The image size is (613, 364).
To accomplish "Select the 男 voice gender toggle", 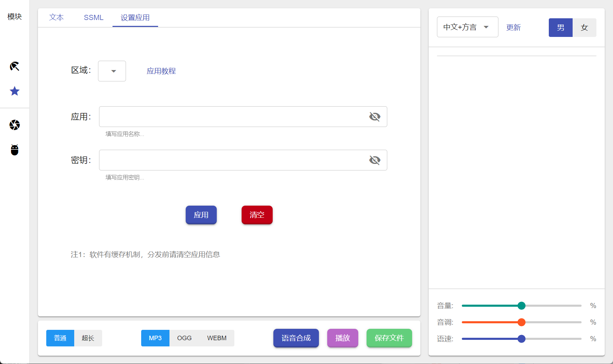I will tap(561, 28).
